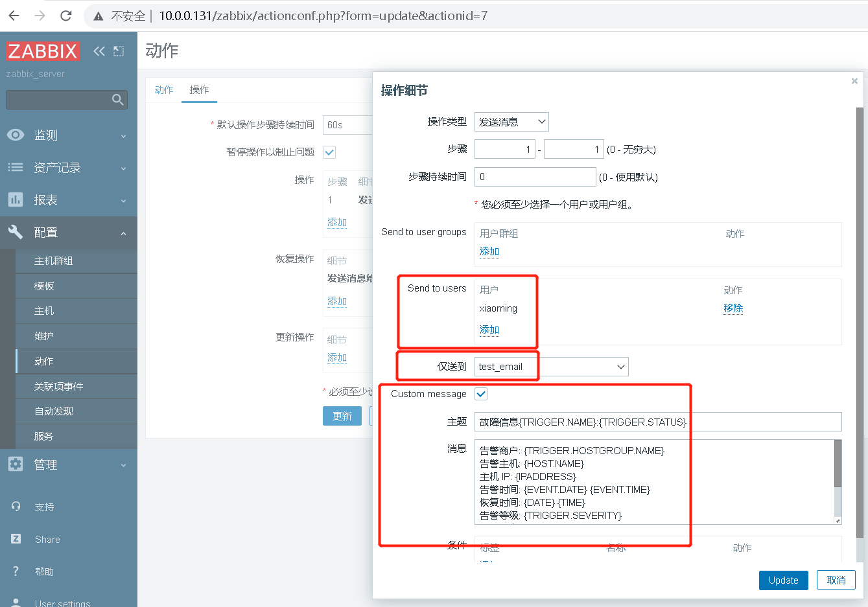Click 添加 in the Send to user groups section
Viewport: 868px width, 607px height.
click(489, 251)
